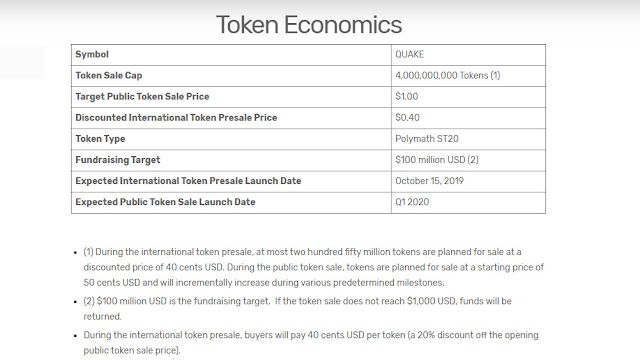Click the October 15, 2019 date value
The height and width of the screenshot is (360, 640).
coord(429,181)
